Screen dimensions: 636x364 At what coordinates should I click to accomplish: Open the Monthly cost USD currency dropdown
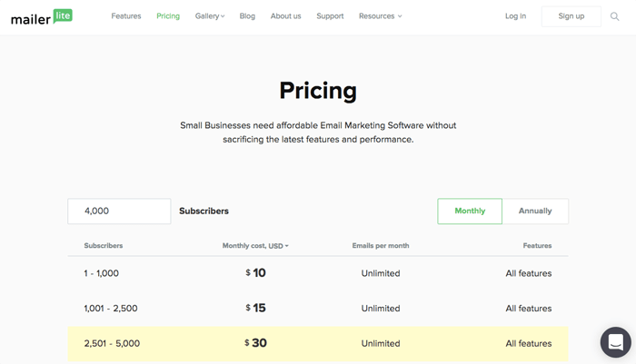[x=255, y=246]
